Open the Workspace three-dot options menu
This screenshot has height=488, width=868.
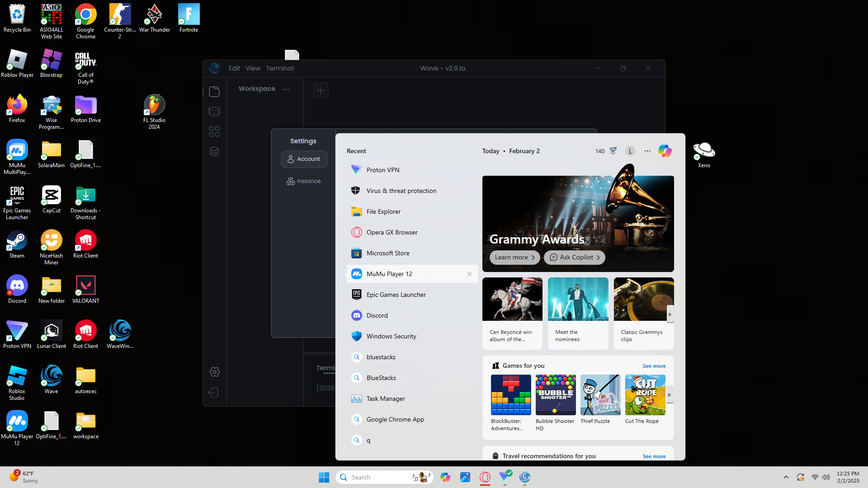click(x=286, y=89)
